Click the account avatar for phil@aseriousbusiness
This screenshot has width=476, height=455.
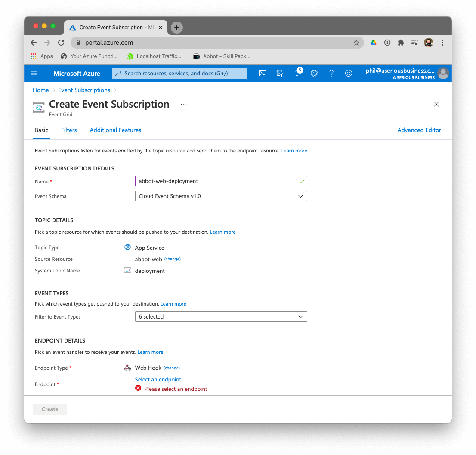(x=443, y=73)
